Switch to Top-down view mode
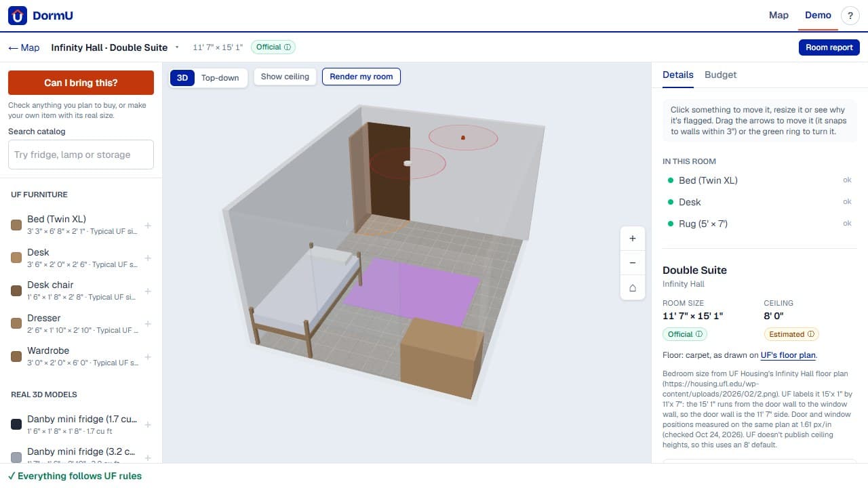This screenshot has width=868, height=488. coord(220,78)
